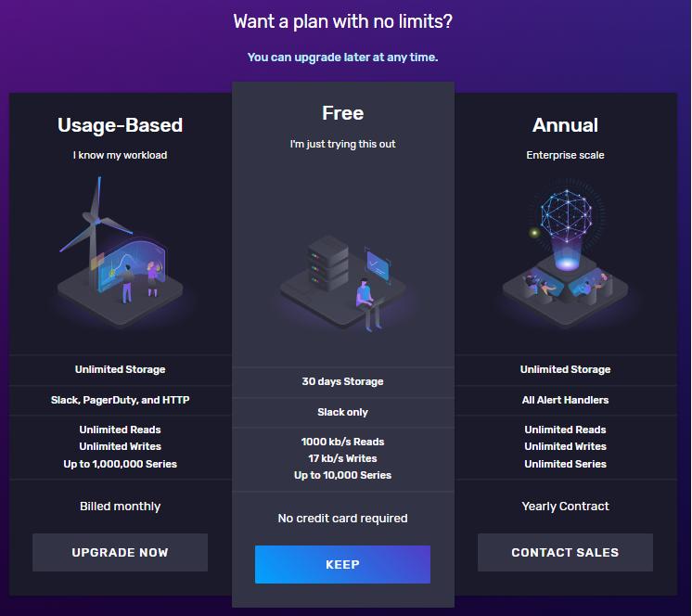
Task: Click '30 days Storage' feature row
Action: coord(343,381)
